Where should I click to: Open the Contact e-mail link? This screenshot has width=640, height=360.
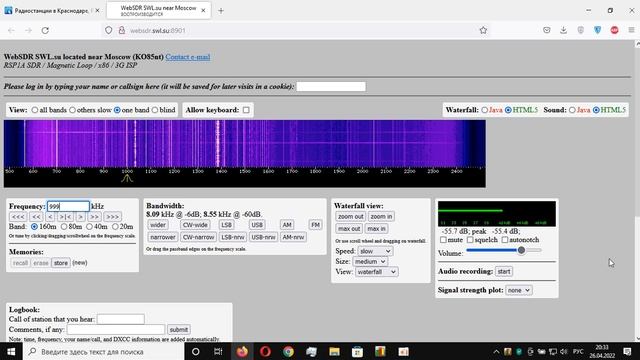point(188,57)
